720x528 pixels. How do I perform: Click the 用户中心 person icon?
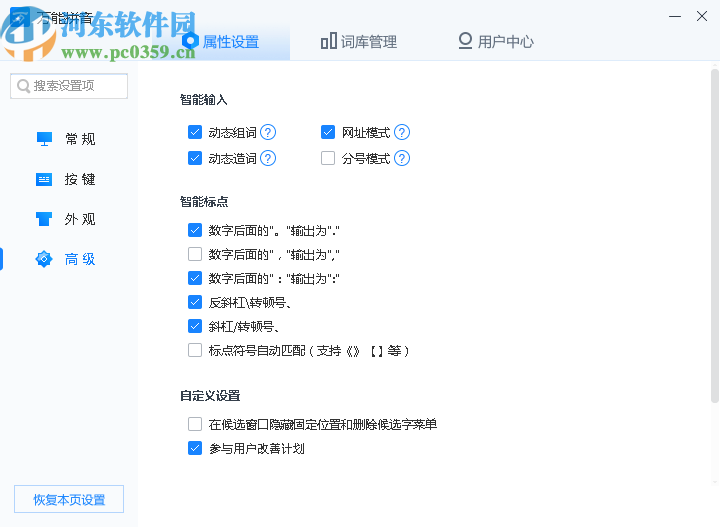(x=465, y=41)
